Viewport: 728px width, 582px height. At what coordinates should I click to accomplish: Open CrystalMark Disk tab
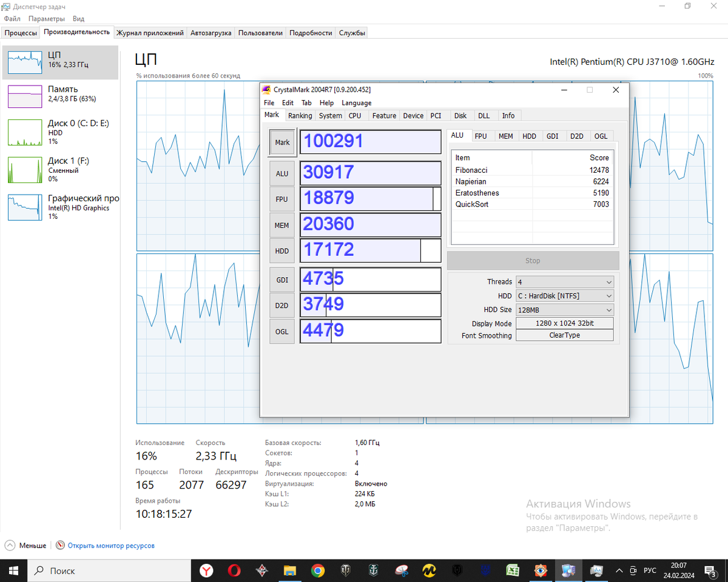point(460,116)
